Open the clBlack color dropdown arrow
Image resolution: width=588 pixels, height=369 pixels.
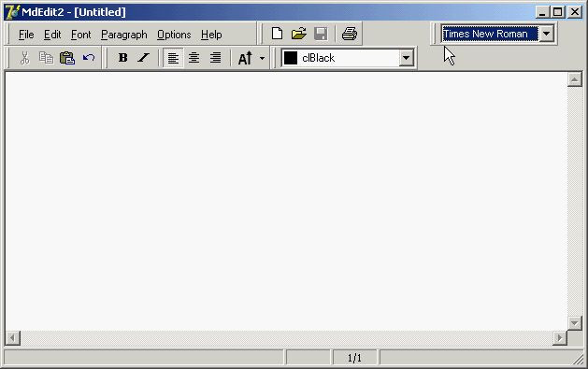(x=406, y=58)
